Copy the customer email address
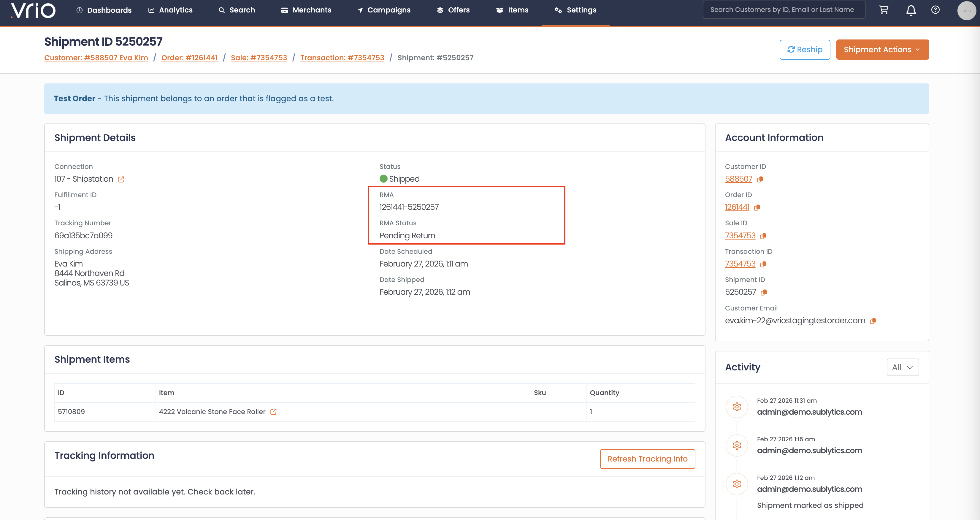Image resolution: width=980 pixels, height=520 pixels. (x=873, y=321)
